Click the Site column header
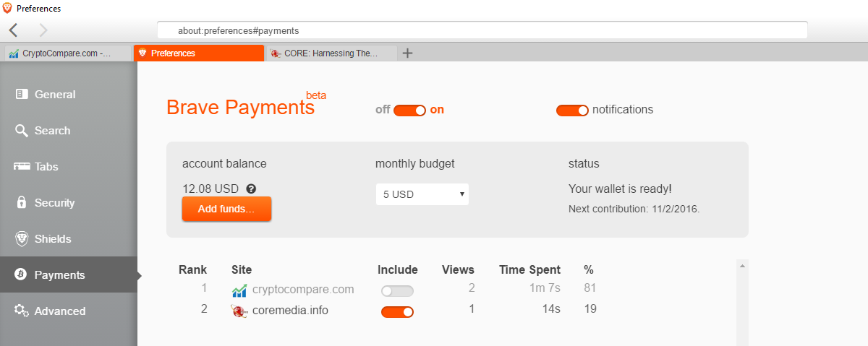The image size is (868, 346). pos(242,269)
